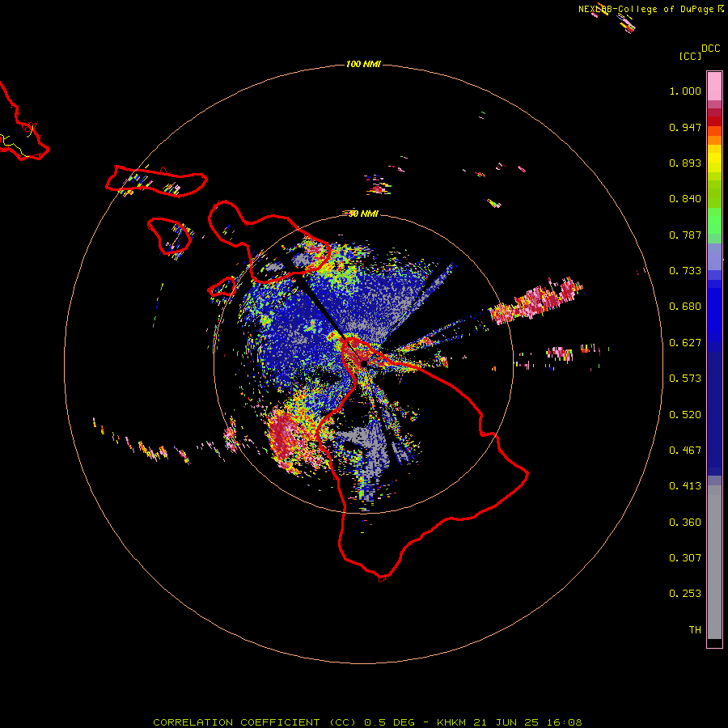Click the 0.360 scale value
Viewport: 728px width, 728px height.
click(x=685, y=523)
